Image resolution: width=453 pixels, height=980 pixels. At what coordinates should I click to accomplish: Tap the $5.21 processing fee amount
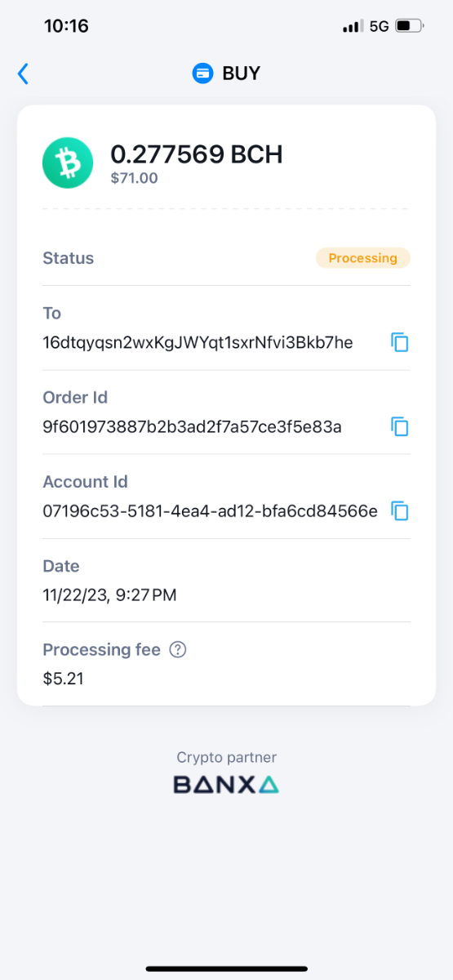coord(63,679)
